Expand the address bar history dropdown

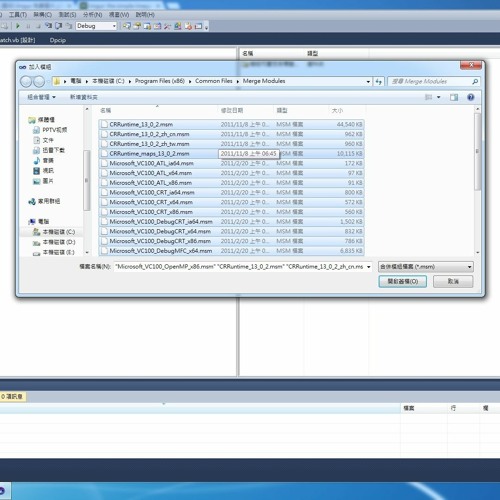[368, 81]
